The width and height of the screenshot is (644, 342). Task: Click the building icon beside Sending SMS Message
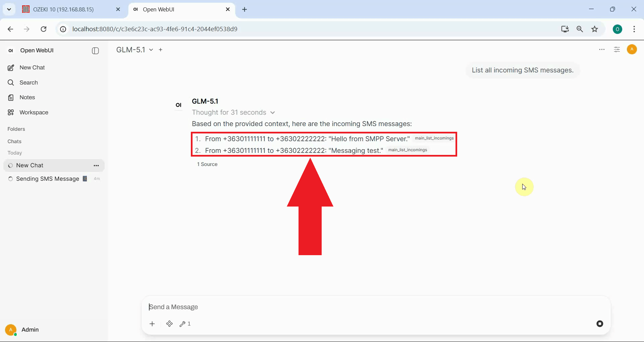[85, 179]
